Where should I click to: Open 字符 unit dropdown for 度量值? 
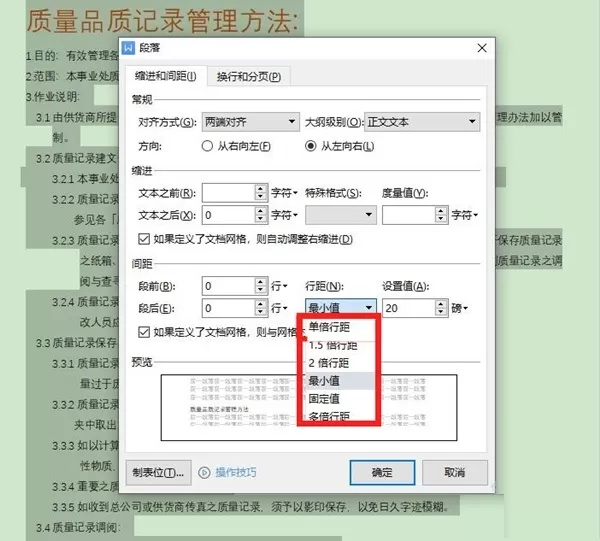(465, 215)
